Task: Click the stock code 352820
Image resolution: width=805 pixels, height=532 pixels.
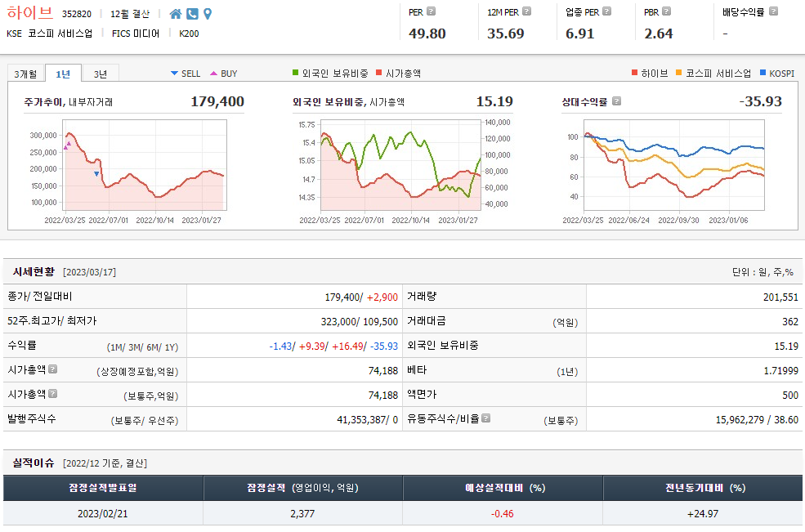Action: coord(77,14)
